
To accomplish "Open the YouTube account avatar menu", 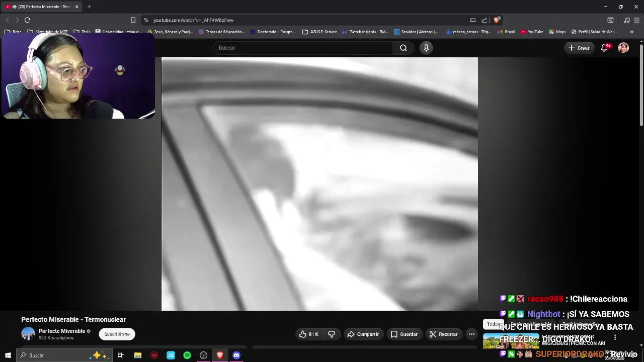I will pos(623,48).
